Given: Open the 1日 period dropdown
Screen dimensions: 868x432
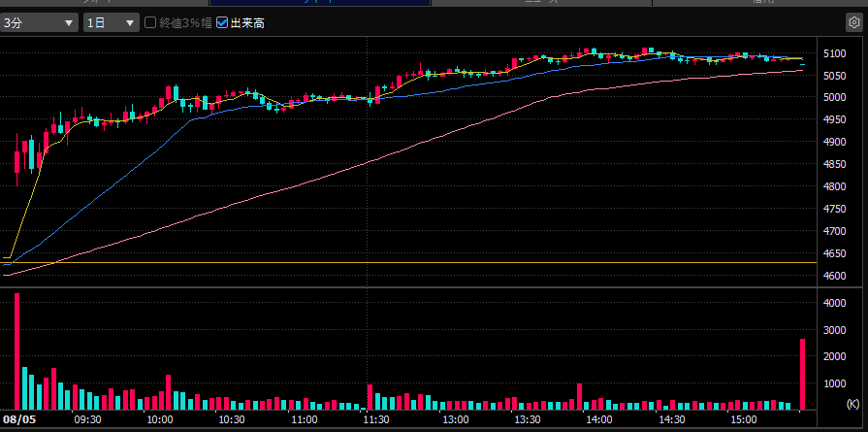Looking at the screenshot, I should click(112, 22).
